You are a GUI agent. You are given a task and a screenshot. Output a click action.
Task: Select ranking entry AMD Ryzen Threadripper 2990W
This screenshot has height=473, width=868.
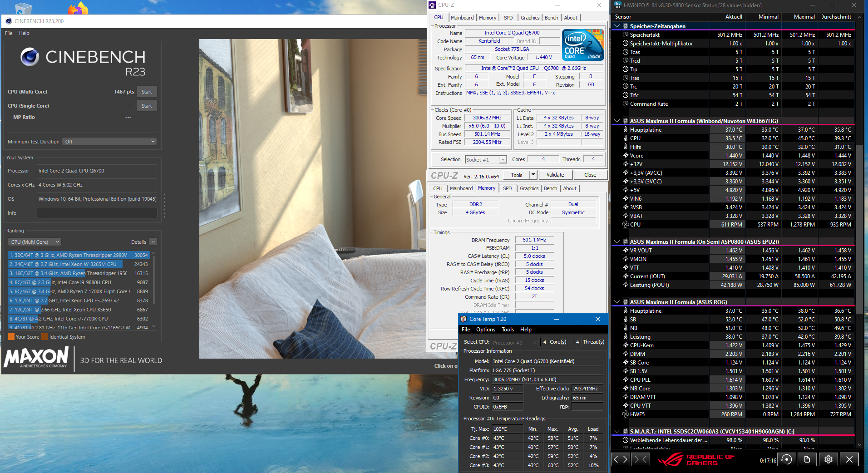[79, 255]
